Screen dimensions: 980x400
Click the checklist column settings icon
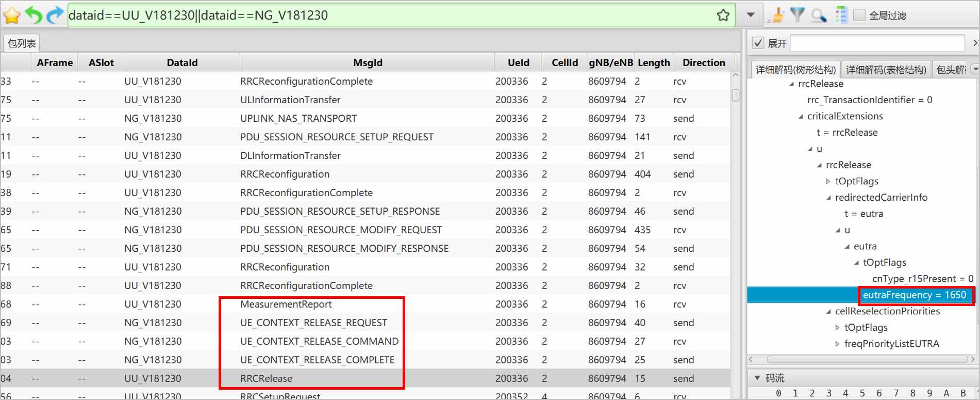coord(841,15)
